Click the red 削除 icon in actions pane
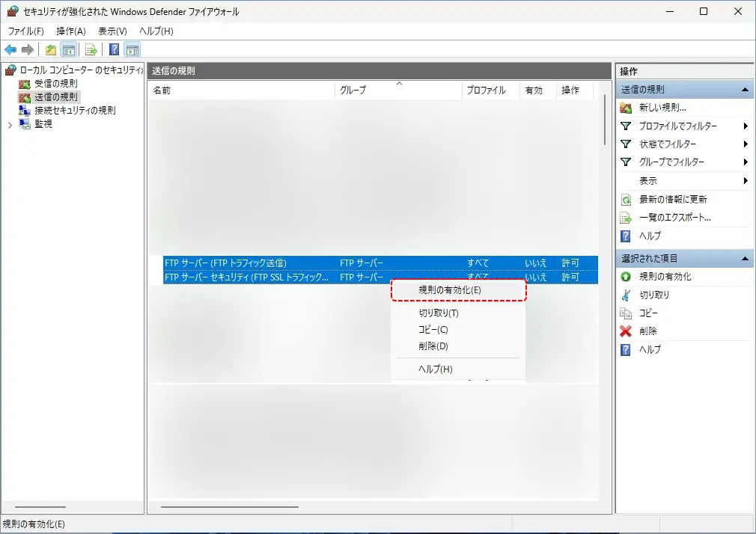 [x=627, y=331]
